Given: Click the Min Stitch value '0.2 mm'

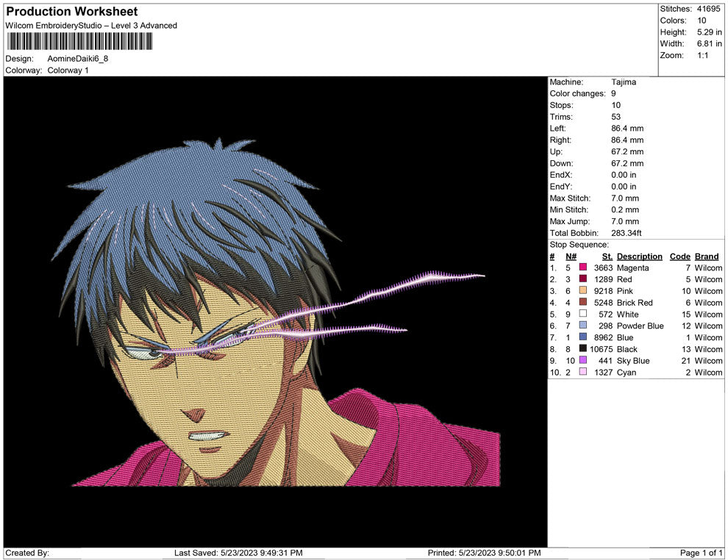Looking at the screenshot, I should point(625,209).
